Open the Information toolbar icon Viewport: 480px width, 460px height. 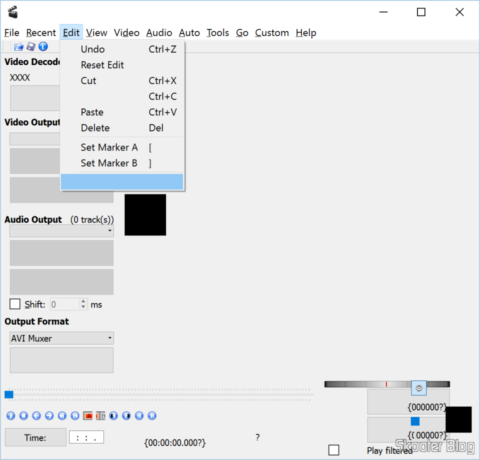pyautogui.click(x=43, y=47)
